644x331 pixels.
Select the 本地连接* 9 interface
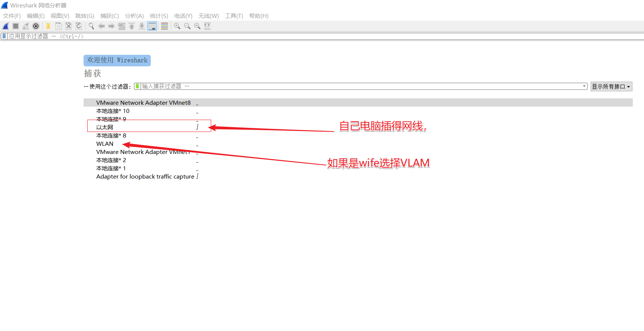point(358,119)
